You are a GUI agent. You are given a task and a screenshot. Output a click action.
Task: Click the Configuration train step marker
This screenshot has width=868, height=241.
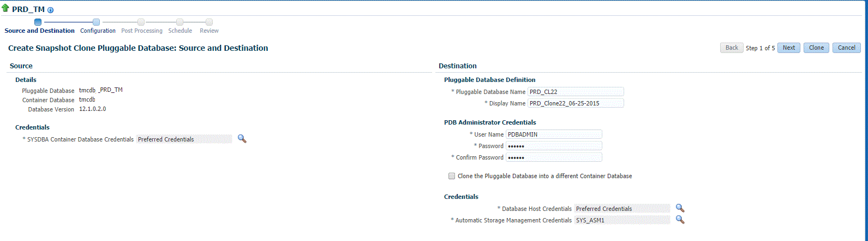[97, 22]
